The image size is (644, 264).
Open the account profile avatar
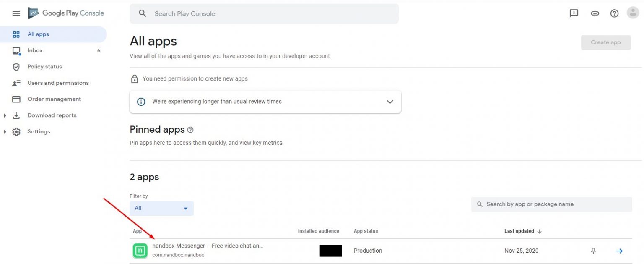[x=632, y=13]
